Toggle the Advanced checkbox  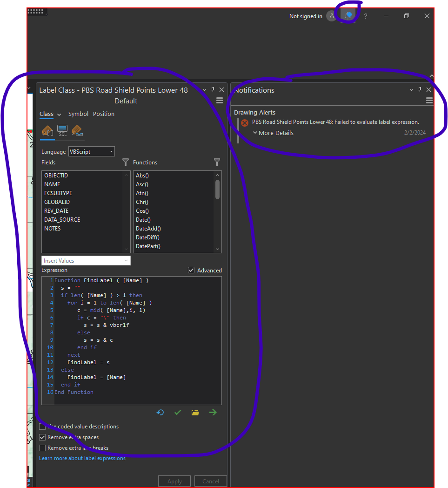click(x=191, y=270)
